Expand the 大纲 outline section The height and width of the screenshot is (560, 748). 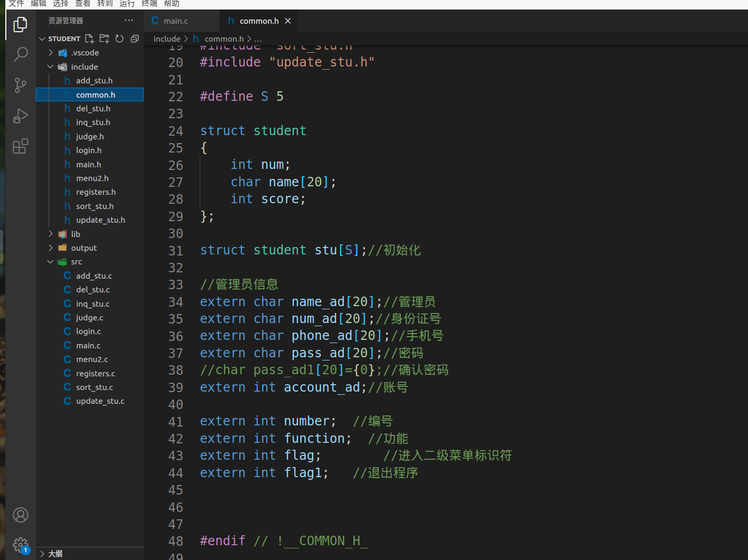[90, 554]
